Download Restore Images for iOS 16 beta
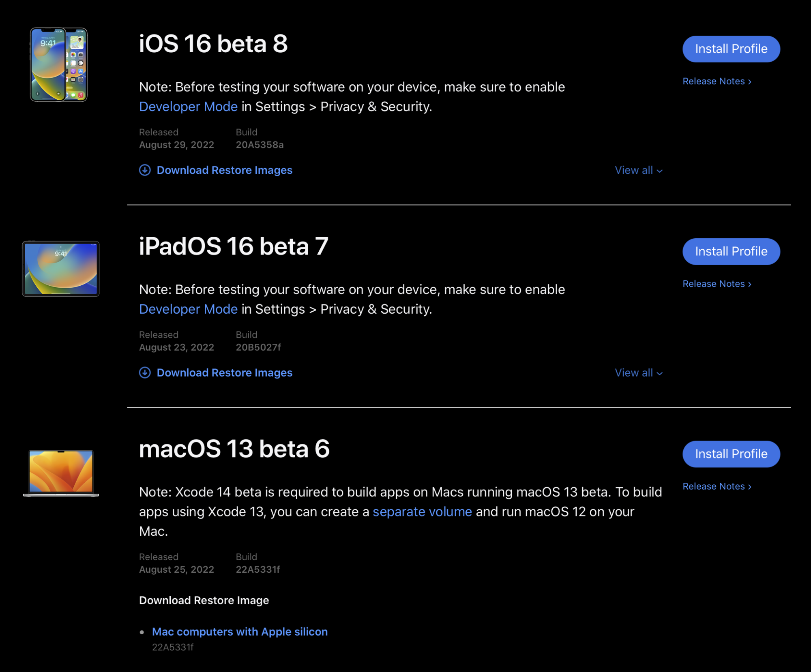The image size is (811, 672). coord(224,170)
